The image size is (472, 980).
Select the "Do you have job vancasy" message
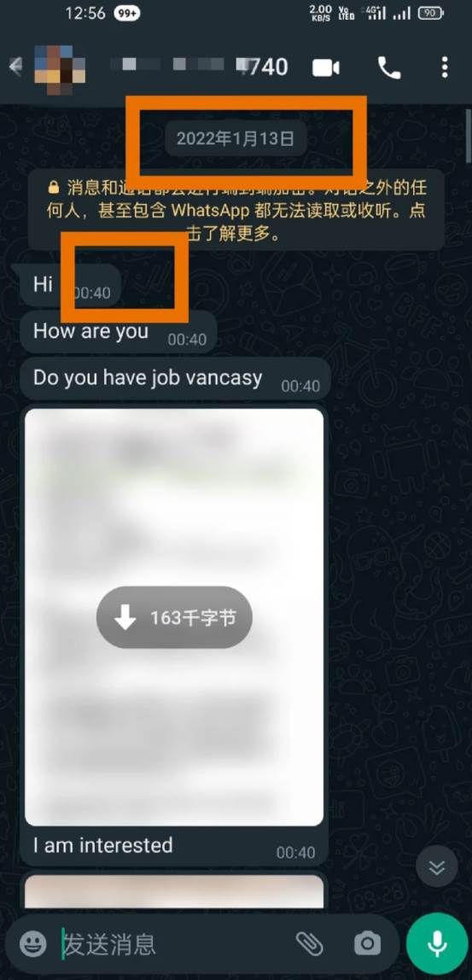tap(175, 379)
